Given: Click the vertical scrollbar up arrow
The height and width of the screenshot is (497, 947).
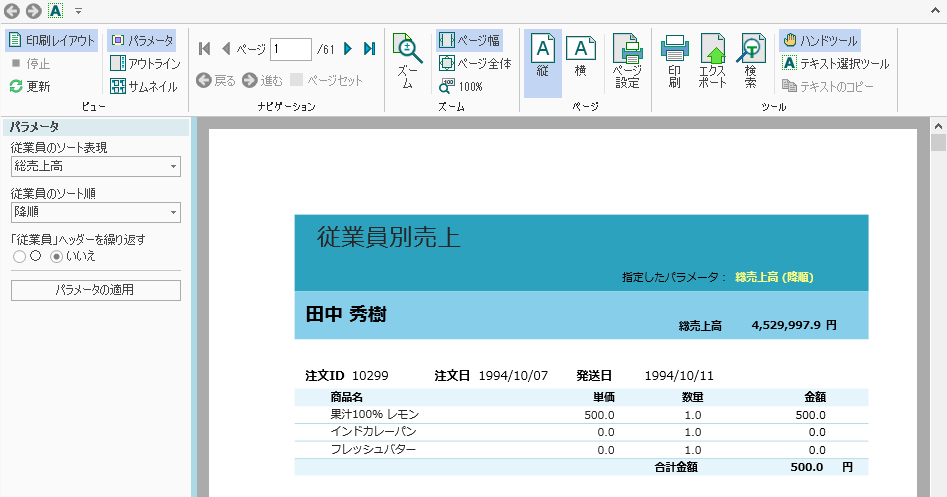Looking at the screenshot, I should 938,126.
